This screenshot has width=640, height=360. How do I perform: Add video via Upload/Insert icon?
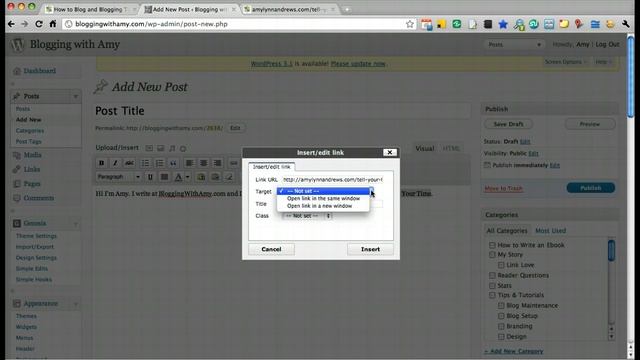tap(160, 148)
